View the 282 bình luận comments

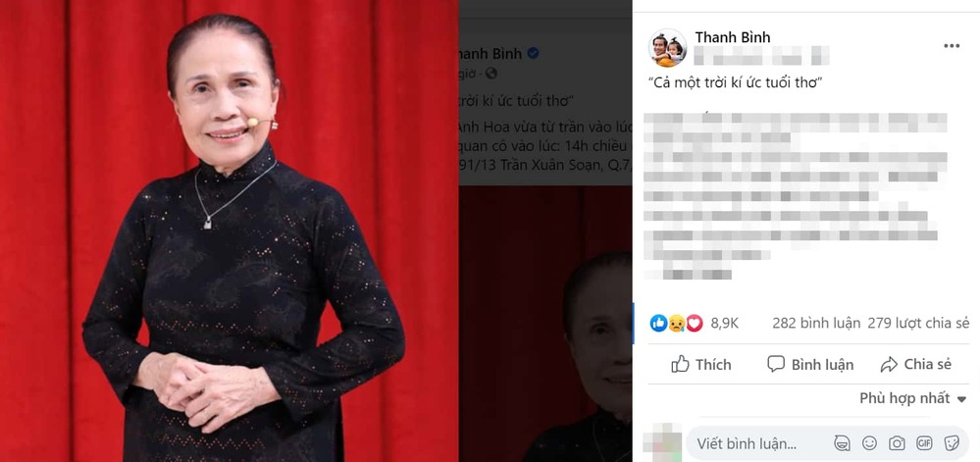point(816,324)
